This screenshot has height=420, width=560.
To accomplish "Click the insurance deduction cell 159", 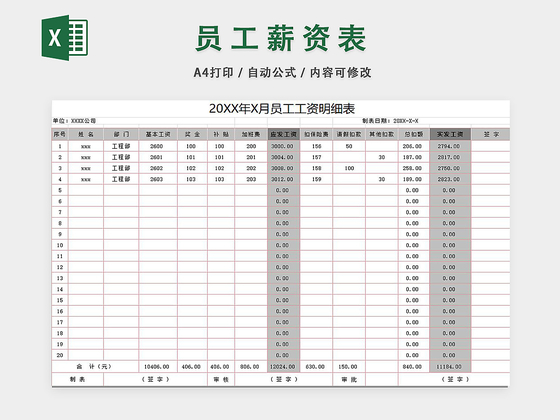I will tap(316, 179).
